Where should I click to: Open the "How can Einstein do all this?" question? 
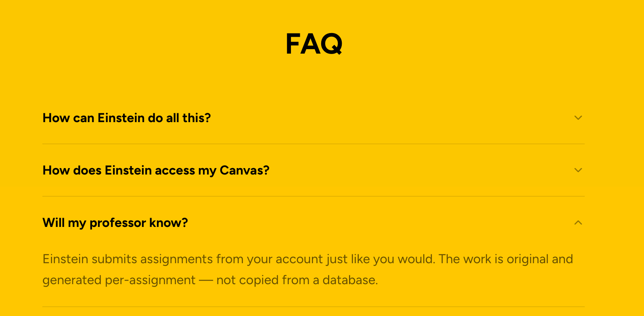127,118
